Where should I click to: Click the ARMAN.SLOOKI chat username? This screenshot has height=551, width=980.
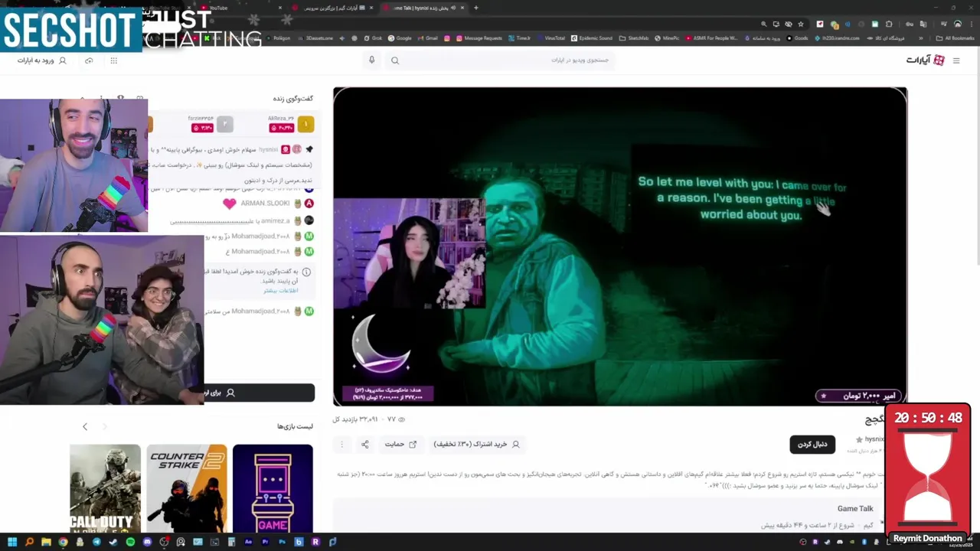(265, 204)
